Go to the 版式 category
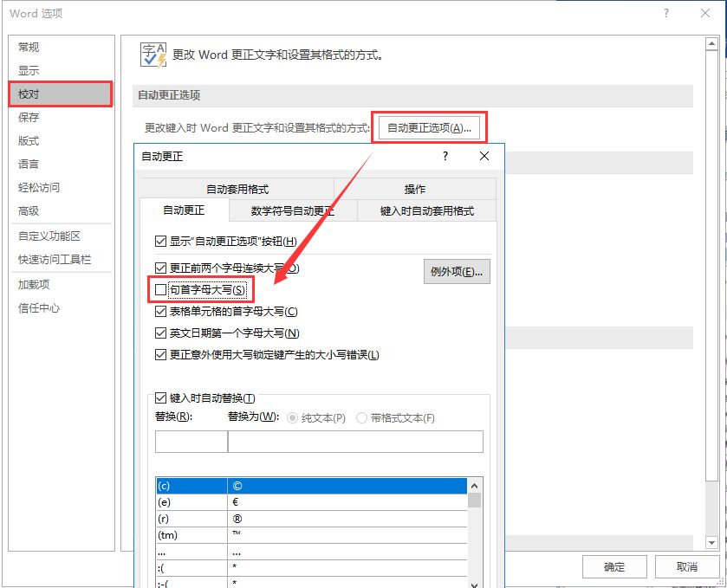Viewport: 727px width, 588px height. click(x=29, y=141)
